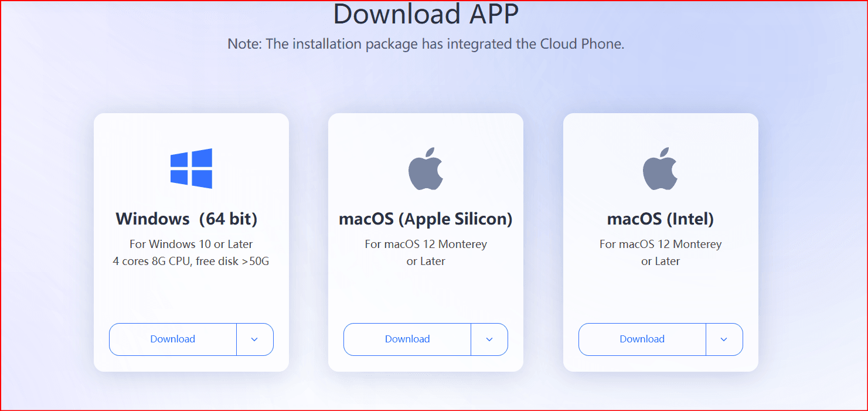Expand the Apple Silicon download options chevron
Screen dimensions: 868x411
pyautogui.click(x=489, y=339)
